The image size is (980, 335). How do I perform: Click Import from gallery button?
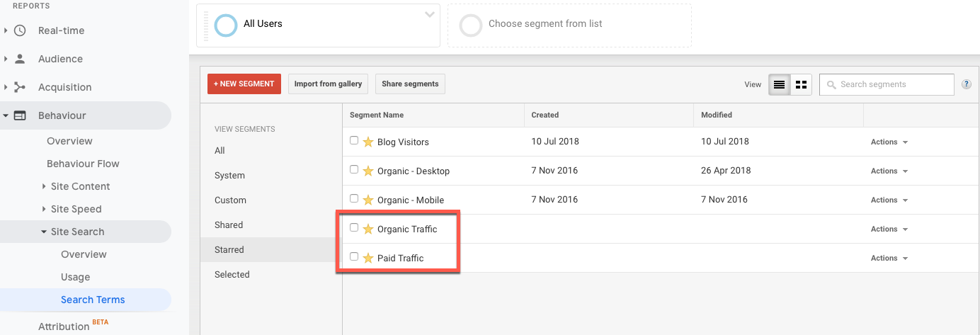[x=328, y=84]
